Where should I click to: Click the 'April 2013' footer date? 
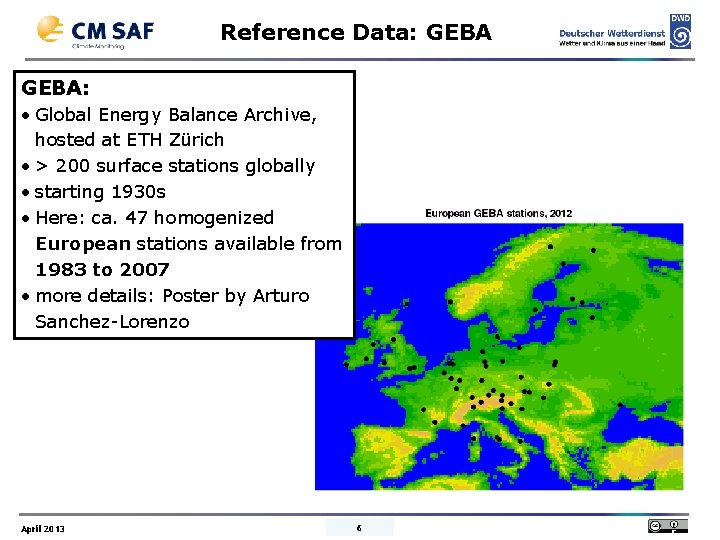(x=43, y=529)
